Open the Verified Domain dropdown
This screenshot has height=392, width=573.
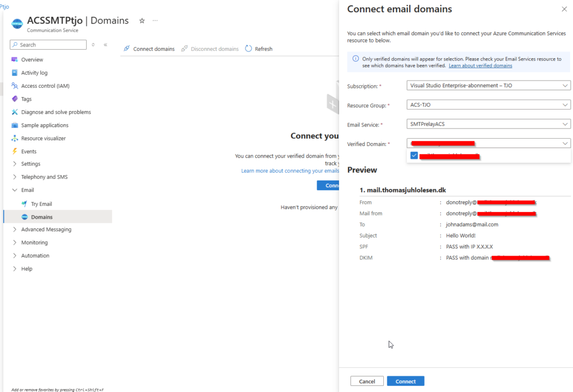(488, 143)
